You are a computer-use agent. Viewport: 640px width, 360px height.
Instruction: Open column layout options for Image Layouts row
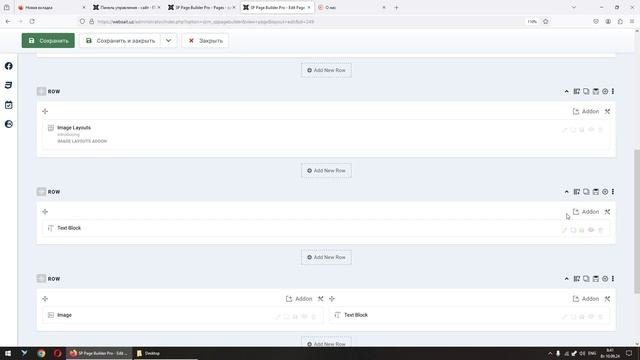coord(576,91)
